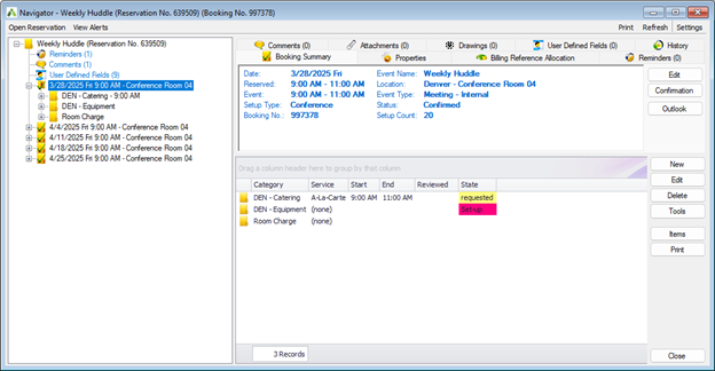Expand the Room Charge tree node
This screenshot has height=371, width=715.
(41, 117)
